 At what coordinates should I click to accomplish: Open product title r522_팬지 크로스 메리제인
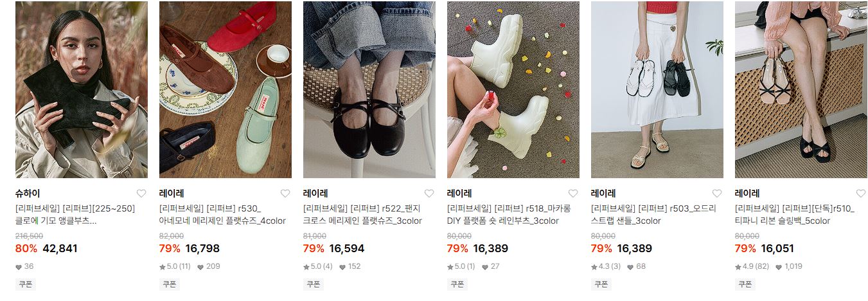coord(362,215)
